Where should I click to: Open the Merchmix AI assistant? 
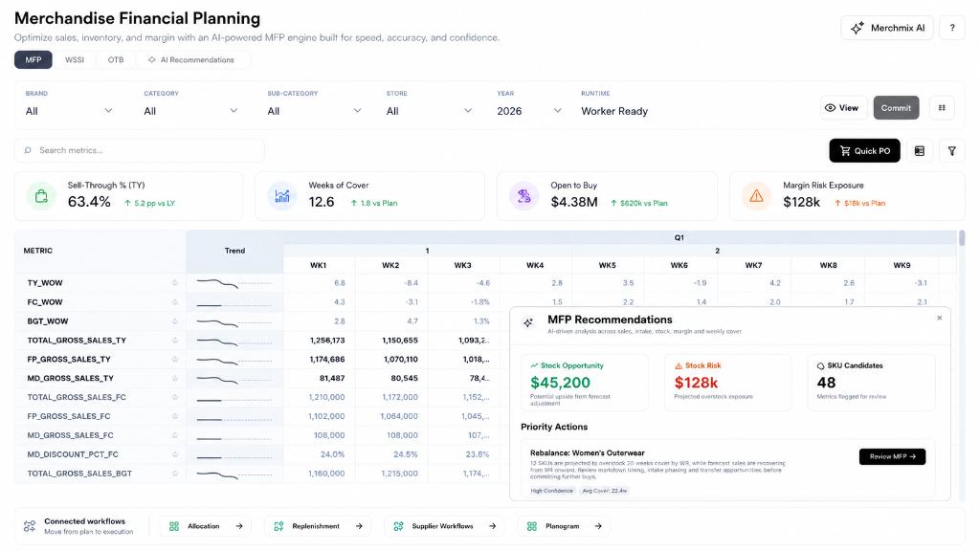887,28
